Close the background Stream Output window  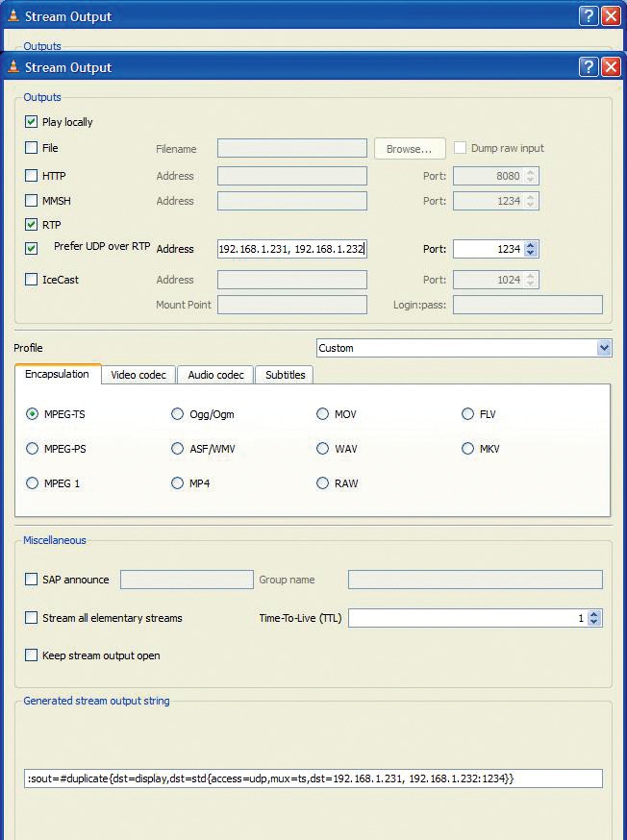(x=611, y=16)
